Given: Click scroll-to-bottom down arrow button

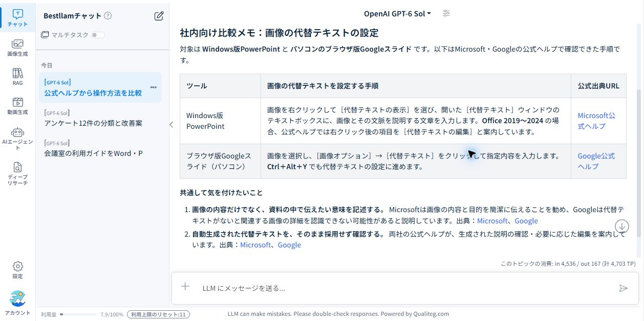Looking at the screenshot, I should (622, 226).
